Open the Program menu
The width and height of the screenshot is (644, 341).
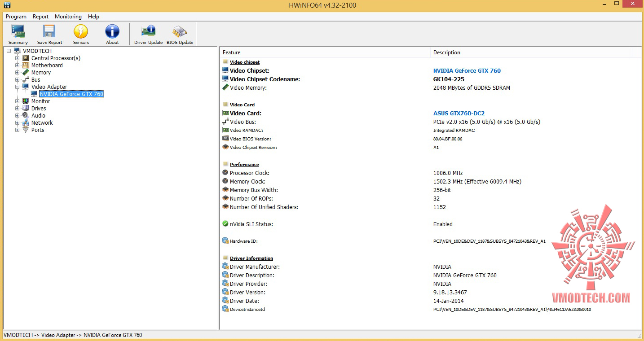click(16, 17)
